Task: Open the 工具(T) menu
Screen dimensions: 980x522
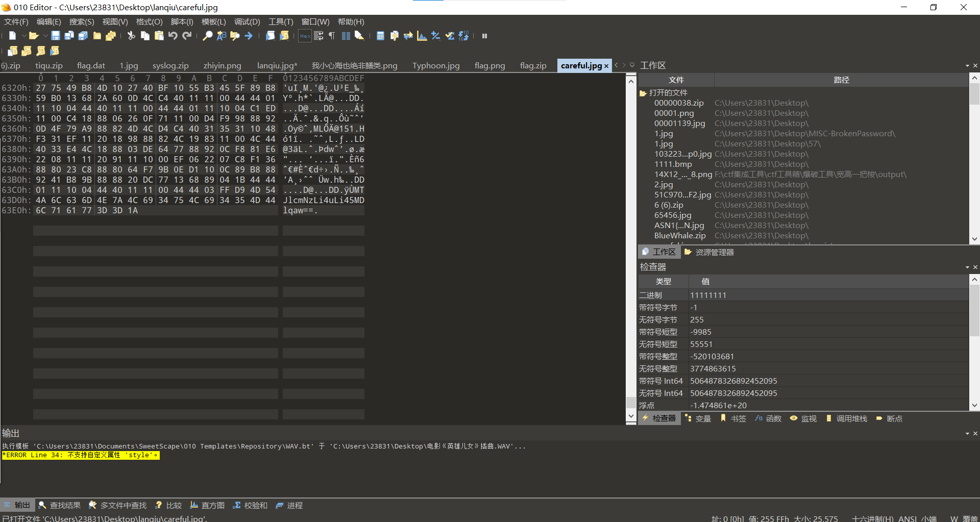Action: (x=281, y=22)
